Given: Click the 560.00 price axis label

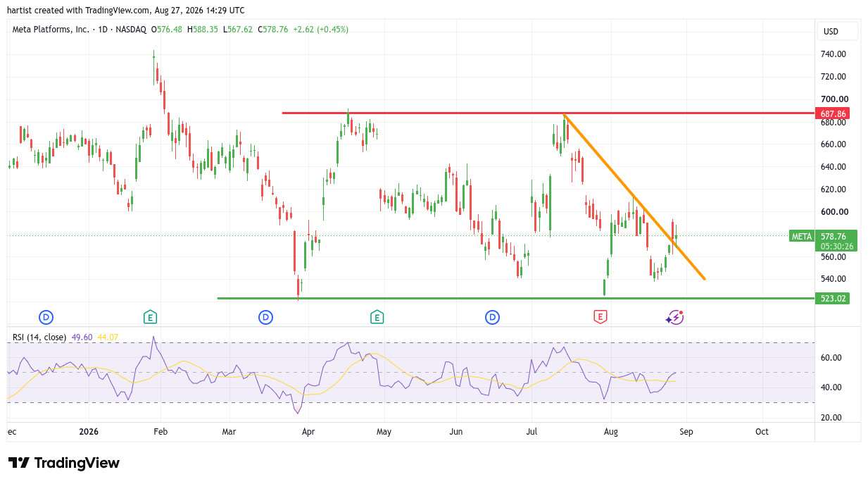Looking at the screenshot, I should coord(833,257).
